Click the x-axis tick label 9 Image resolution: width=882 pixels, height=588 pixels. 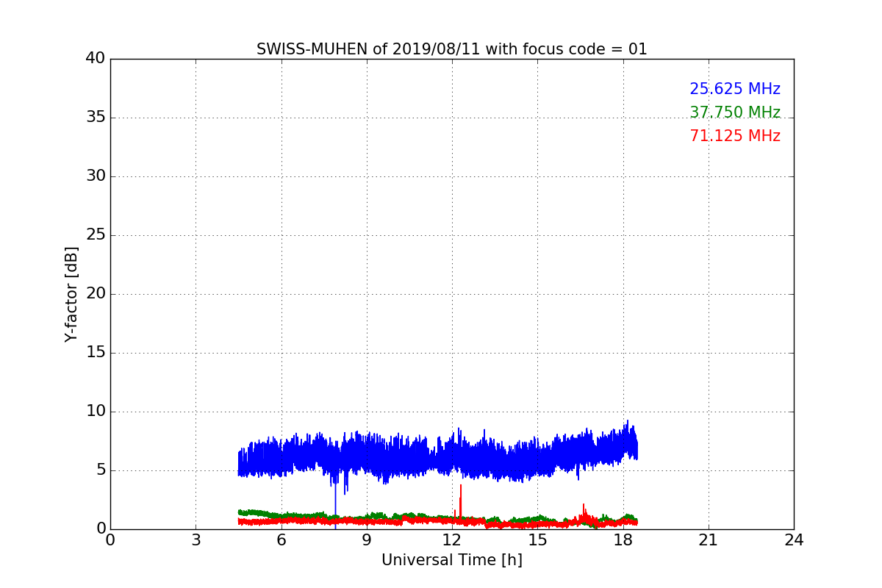(x=367, y=540)
